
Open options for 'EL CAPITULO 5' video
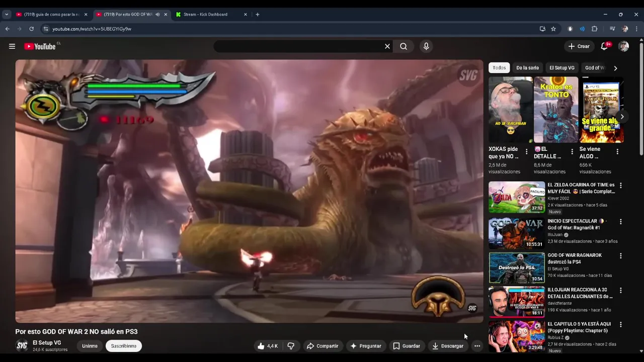pyautogui.click(x=620, y=325)
